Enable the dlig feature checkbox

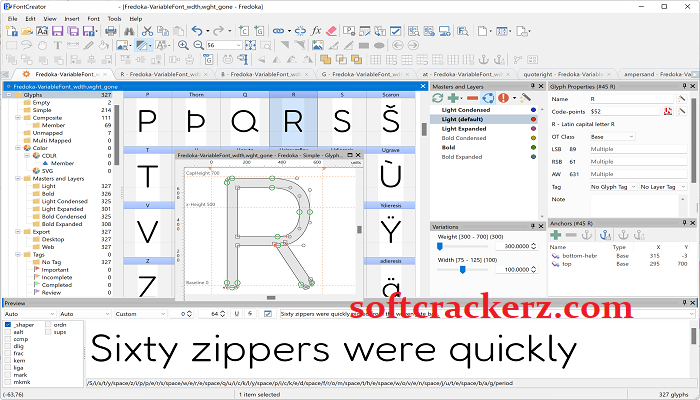coord(8,346)
